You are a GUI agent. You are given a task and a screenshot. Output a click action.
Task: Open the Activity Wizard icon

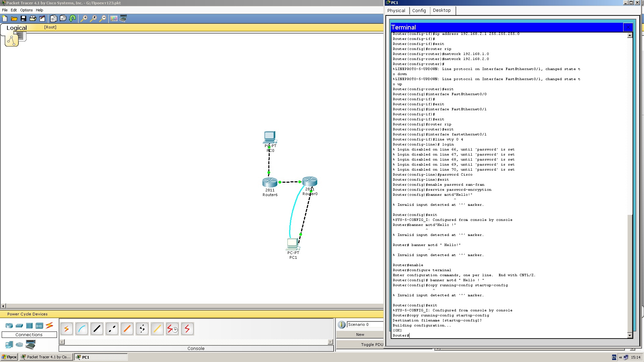(42, 18)
